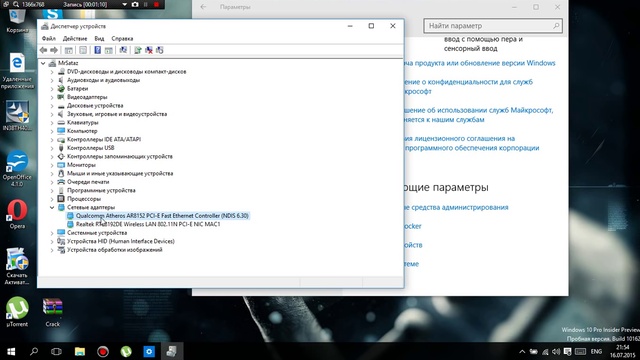Click the blue Help toolbar icon

pyautogui.click(x=97, y=50)
